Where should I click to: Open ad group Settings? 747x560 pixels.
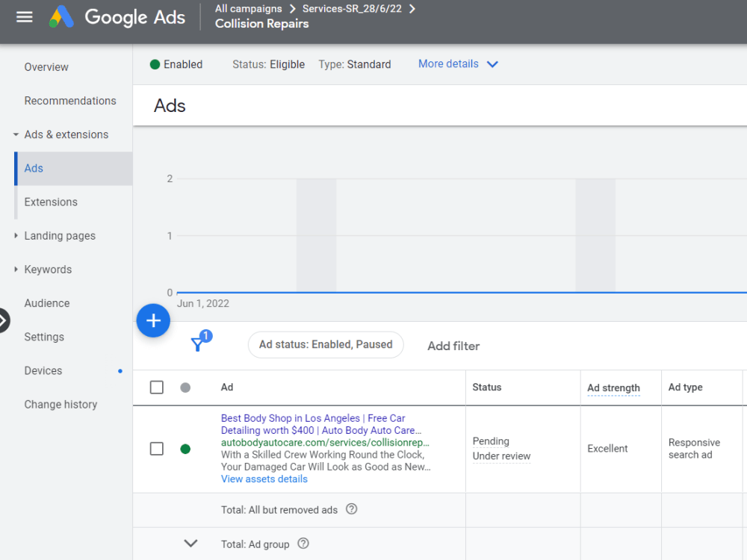pos(44,337)
